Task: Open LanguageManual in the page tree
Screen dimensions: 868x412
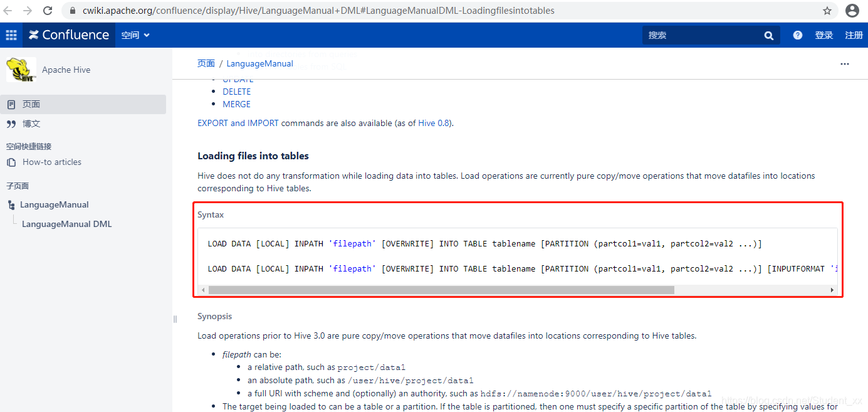Action: (x=54, y=204)
